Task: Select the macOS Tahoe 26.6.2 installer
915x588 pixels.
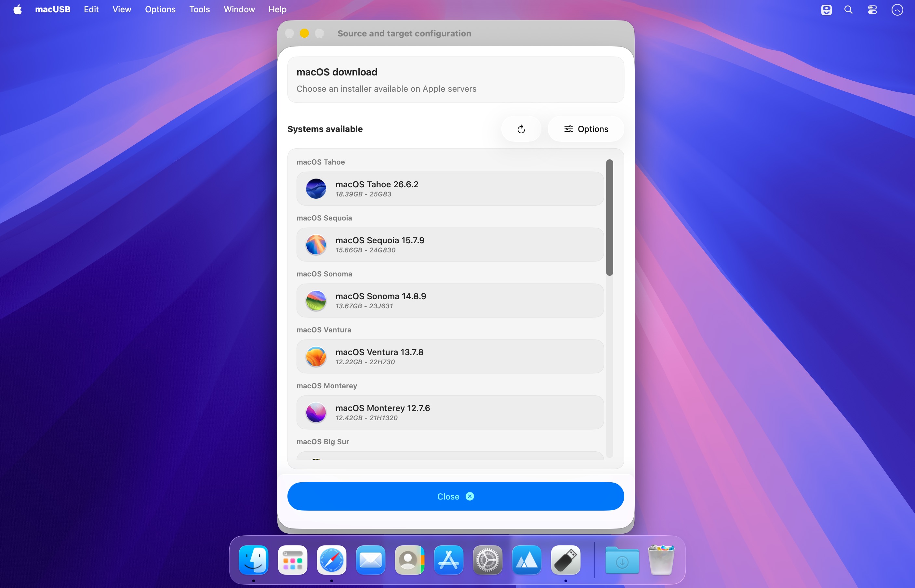Action: click(x=450, y=189)
